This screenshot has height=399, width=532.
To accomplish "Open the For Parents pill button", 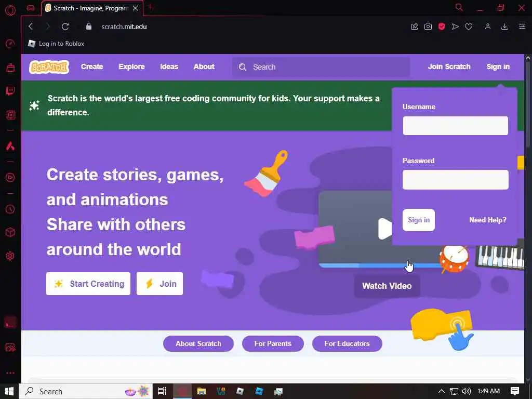I will coord(273,344).
